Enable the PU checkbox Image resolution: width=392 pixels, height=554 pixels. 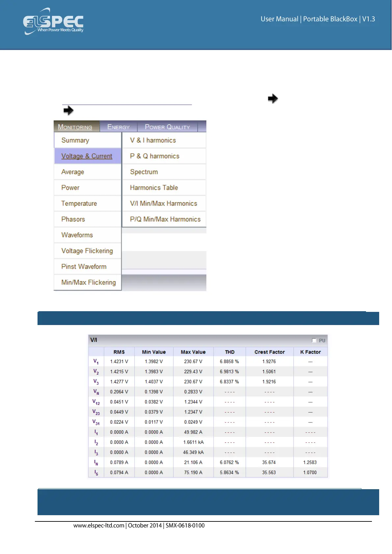pos(314,340)
